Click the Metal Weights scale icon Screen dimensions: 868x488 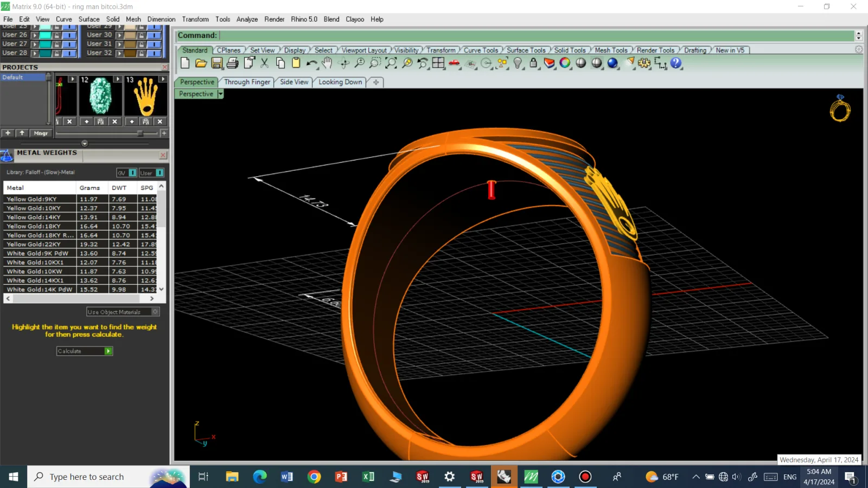[7, 156]
